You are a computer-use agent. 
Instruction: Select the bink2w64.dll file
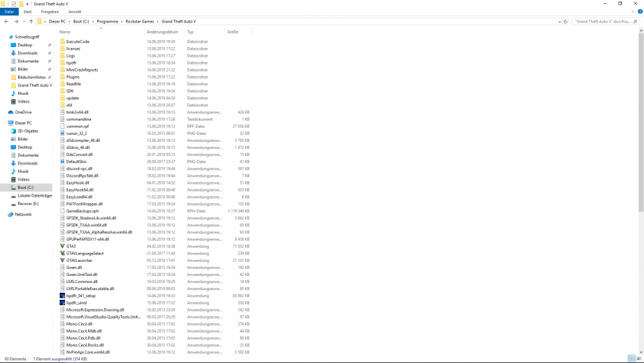(x=77, y=112)
